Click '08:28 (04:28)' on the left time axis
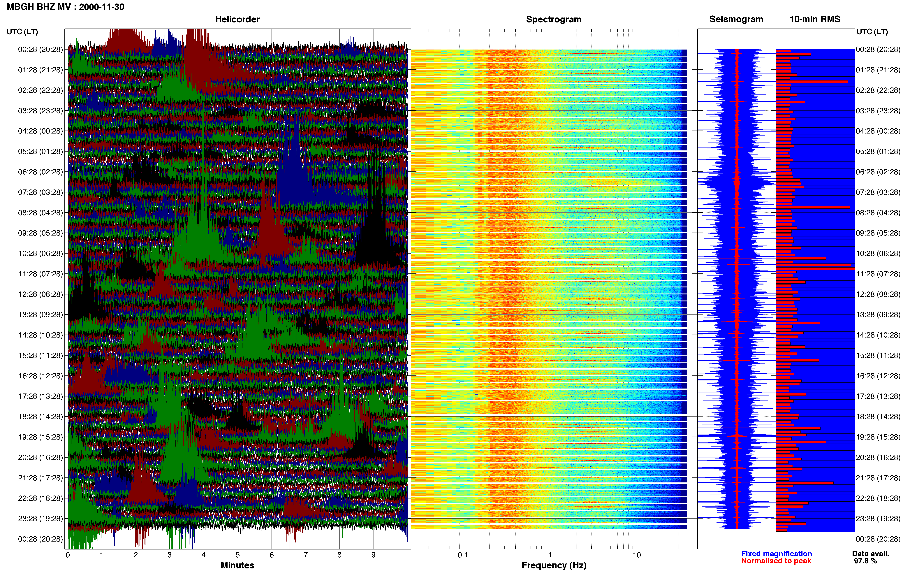Screen dimensions: 924x578 (x=41, y=212)
